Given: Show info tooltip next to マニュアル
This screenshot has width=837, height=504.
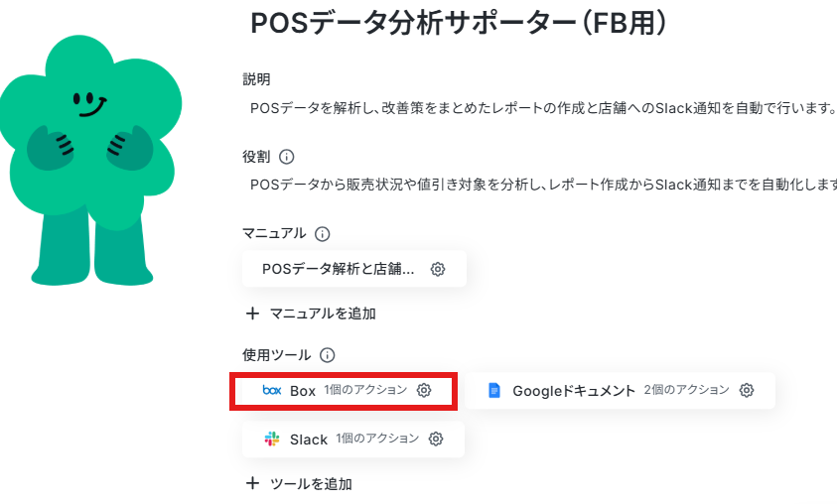Looking at the screenshot, I should (x=323, y=233).
